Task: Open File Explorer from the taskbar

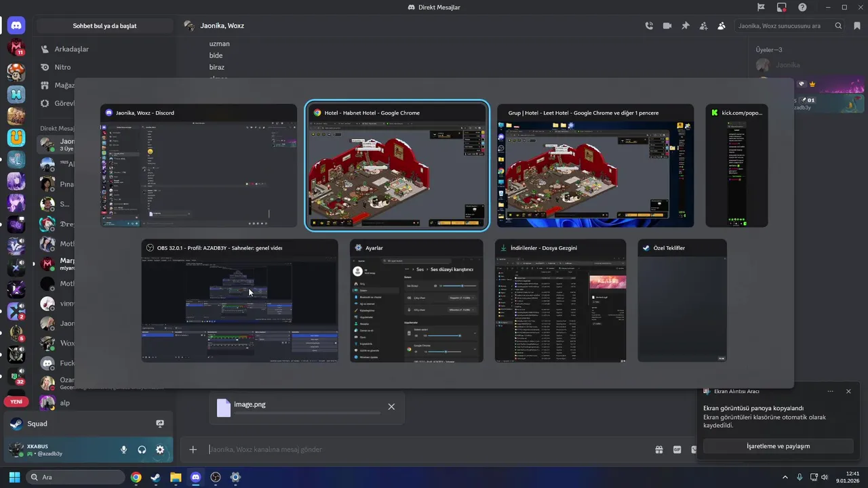Action: [x=176, y=477]
